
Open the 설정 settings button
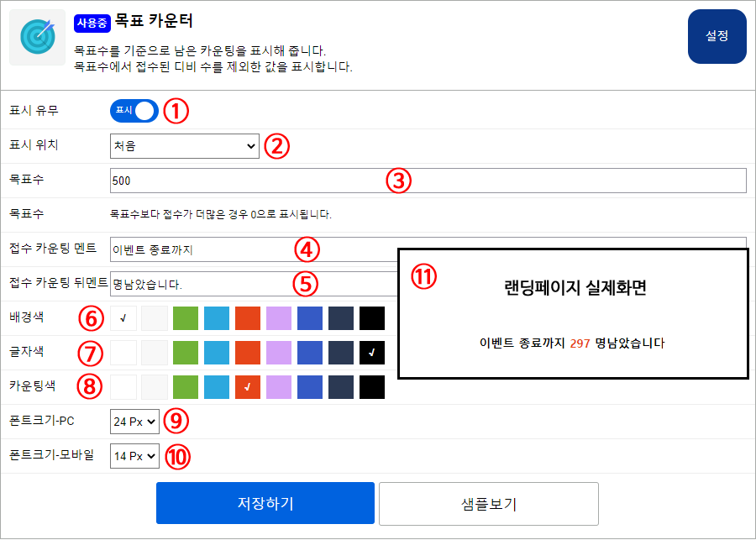717,37
